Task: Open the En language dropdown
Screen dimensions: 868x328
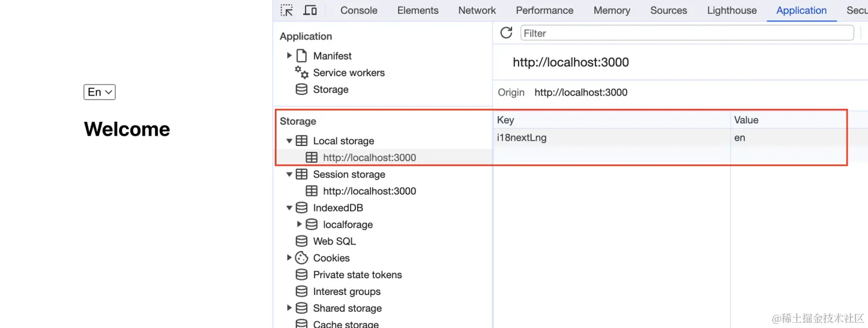Action: pyautogui.click(x=100, y=92)
